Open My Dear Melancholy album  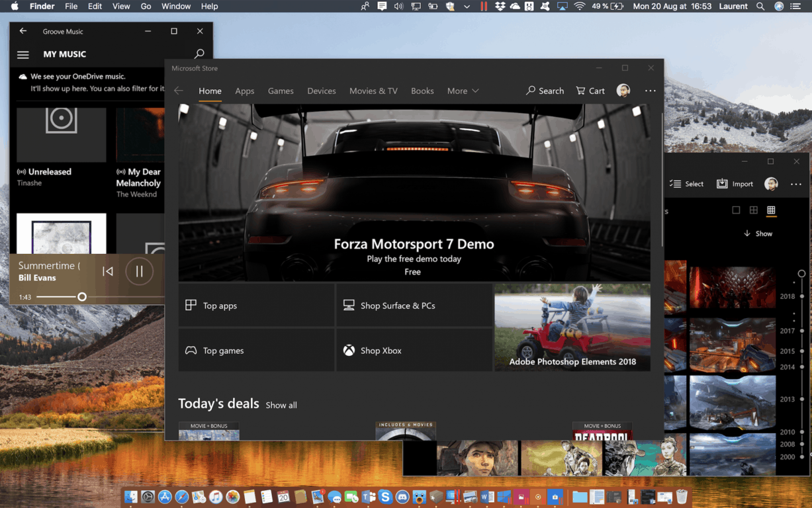(x=140, y=153)
